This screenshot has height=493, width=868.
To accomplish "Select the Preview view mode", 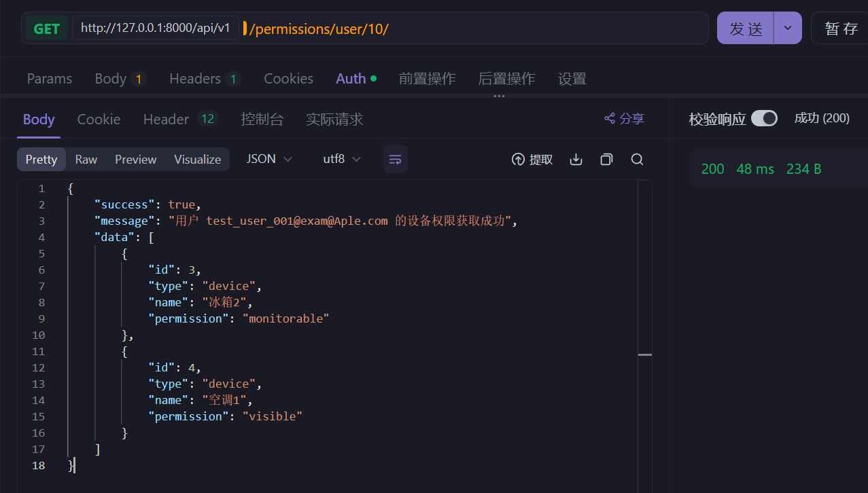I will [136, 160].
